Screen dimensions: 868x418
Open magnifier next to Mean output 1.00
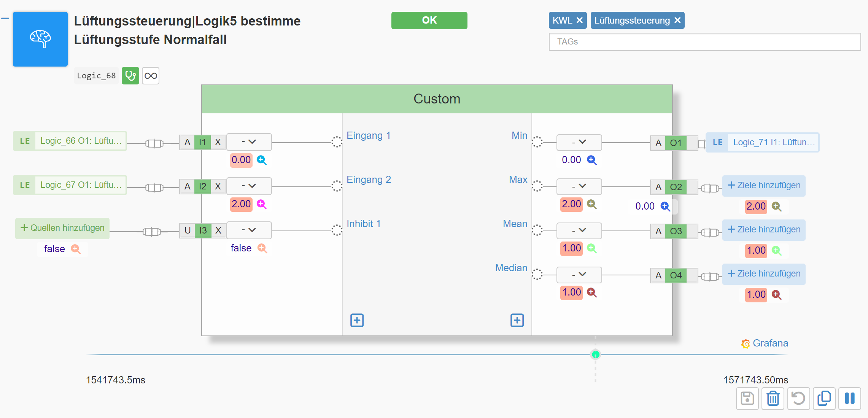(592, 248)
